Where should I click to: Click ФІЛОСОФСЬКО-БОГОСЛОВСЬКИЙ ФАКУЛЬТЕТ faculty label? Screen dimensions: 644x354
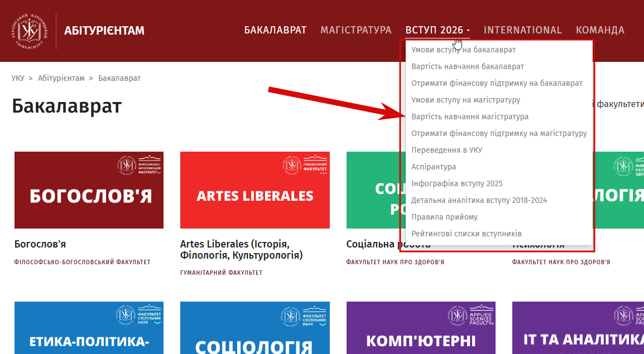[82, 261]
